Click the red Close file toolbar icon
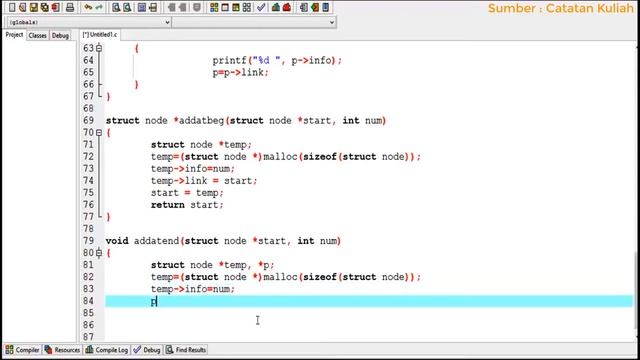 [56, 7]
